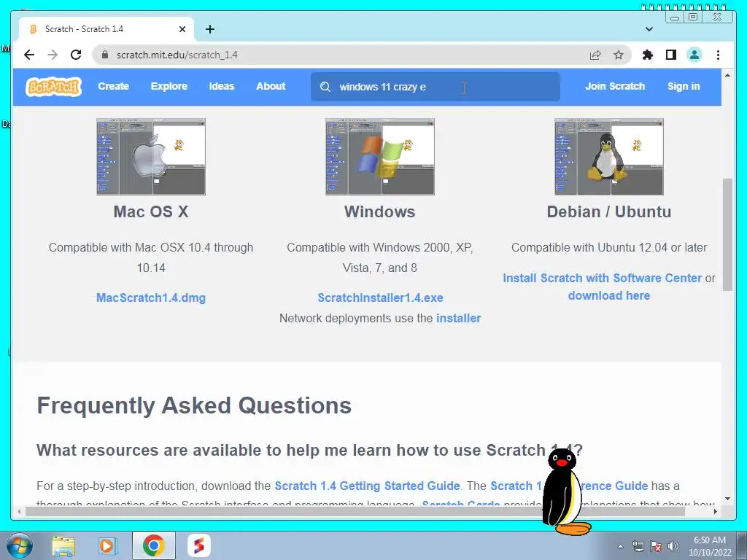Open Windows Explorer from taskbar
747x560 pixels.
[63, 545]
